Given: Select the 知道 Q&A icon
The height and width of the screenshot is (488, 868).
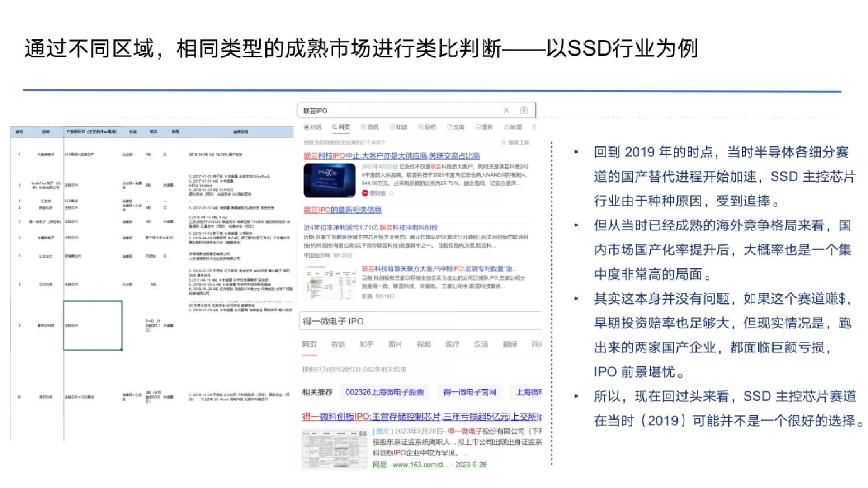Looking at the screenshot, I should [x=398, y=127].
